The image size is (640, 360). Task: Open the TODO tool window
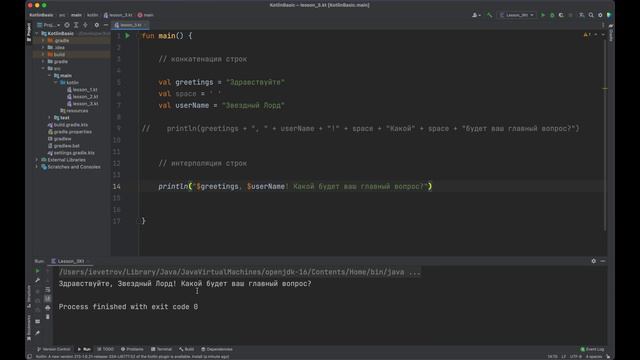click(x=105, y=349)
